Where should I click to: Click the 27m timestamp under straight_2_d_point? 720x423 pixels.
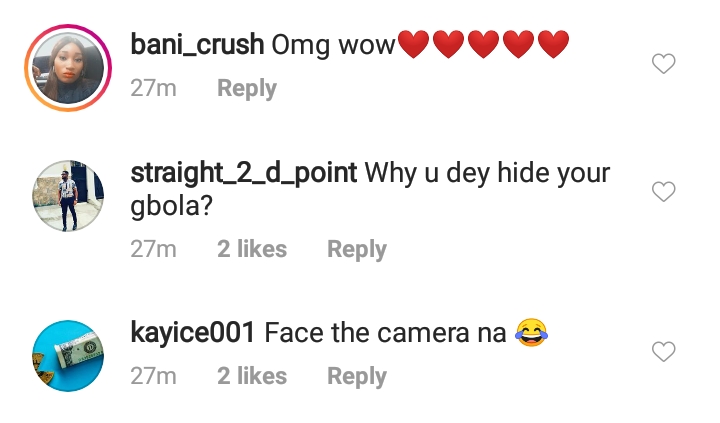[153, 249]
